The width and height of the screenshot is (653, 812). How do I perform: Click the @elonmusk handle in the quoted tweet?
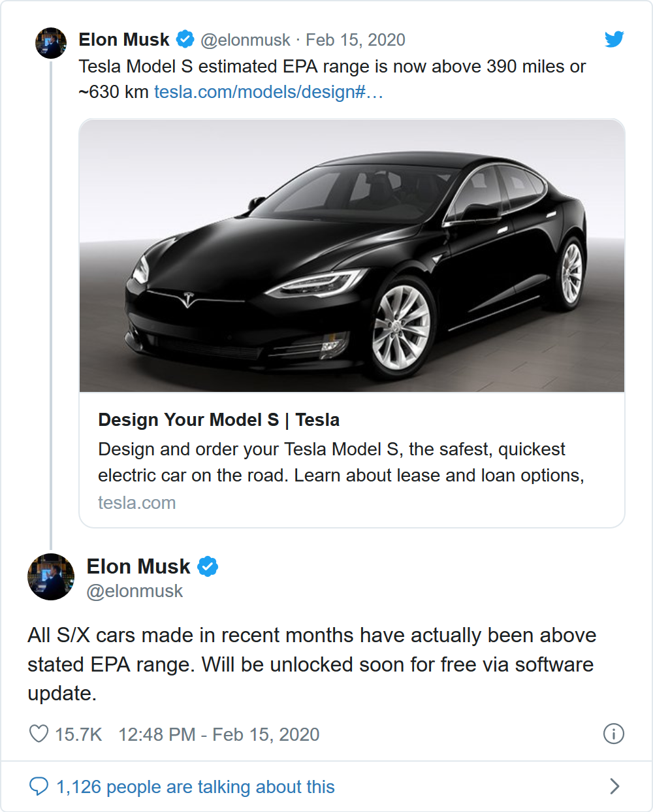point(245,40)
